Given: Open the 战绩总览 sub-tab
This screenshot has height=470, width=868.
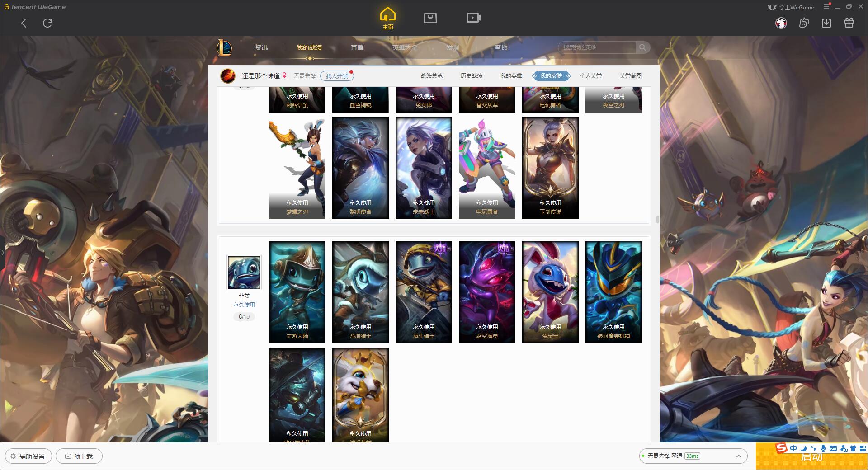Looking at the screenshot, I should click(432, 76).
